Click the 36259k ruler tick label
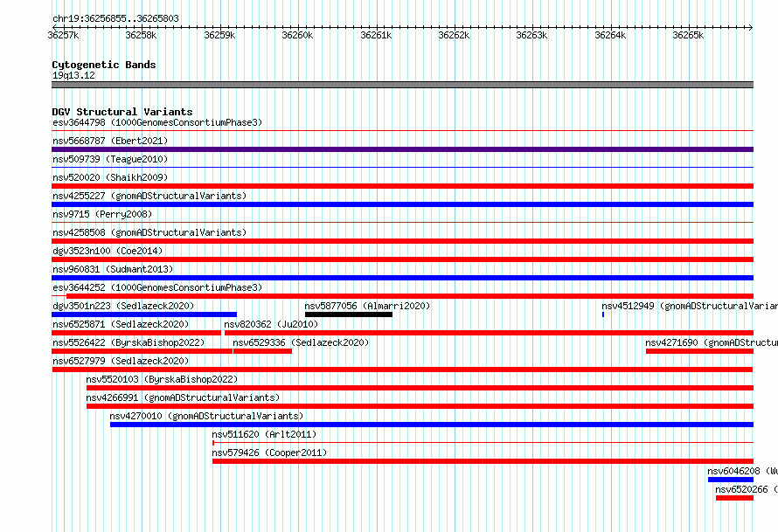The image size is (778, 532). [219, 35]
